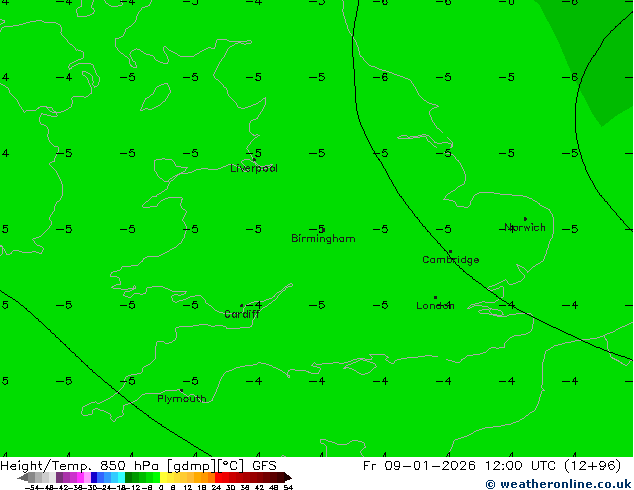Select the Norwich city label
This screenshot has height=490, width=634.
coord(525,228)
